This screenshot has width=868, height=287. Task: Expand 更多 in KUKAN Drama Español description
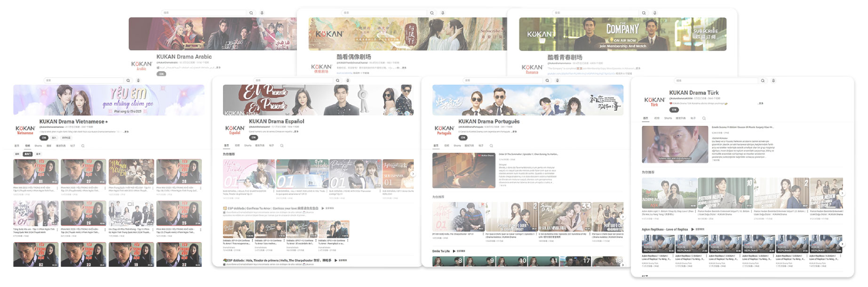coord(296,132)
